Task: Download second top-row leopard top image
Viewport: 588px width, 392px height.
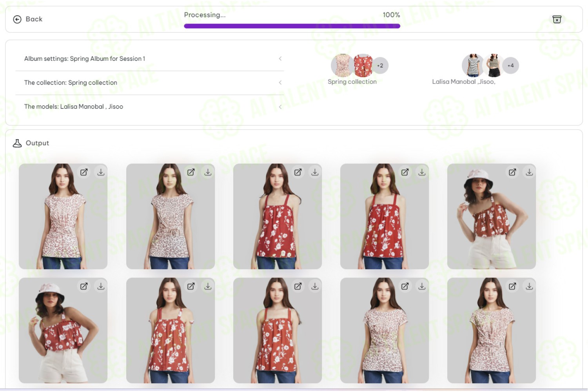Action: pos(208,172)
